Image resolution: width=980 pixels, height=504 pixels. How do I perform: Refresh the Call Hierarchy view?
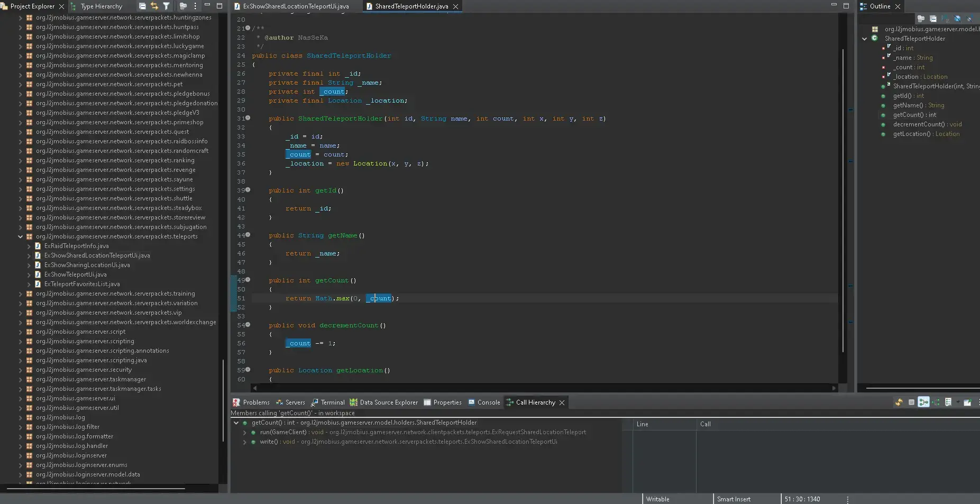[899, 402]
